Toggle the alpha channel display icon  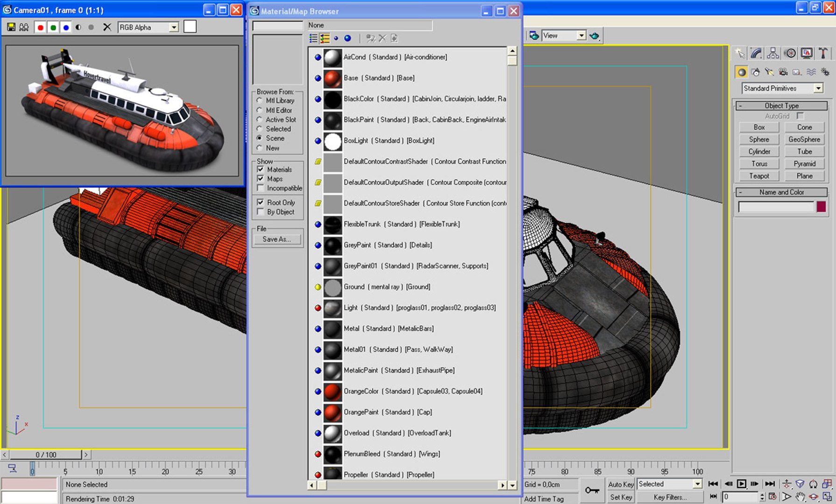(x=78, y=28)
